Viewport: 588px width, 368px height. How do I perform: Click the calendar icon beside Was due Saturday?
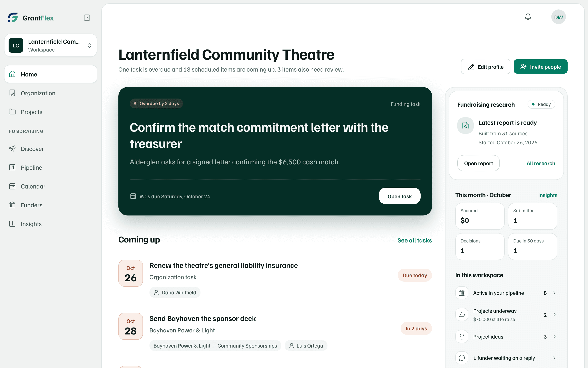[x=133, y=196]
